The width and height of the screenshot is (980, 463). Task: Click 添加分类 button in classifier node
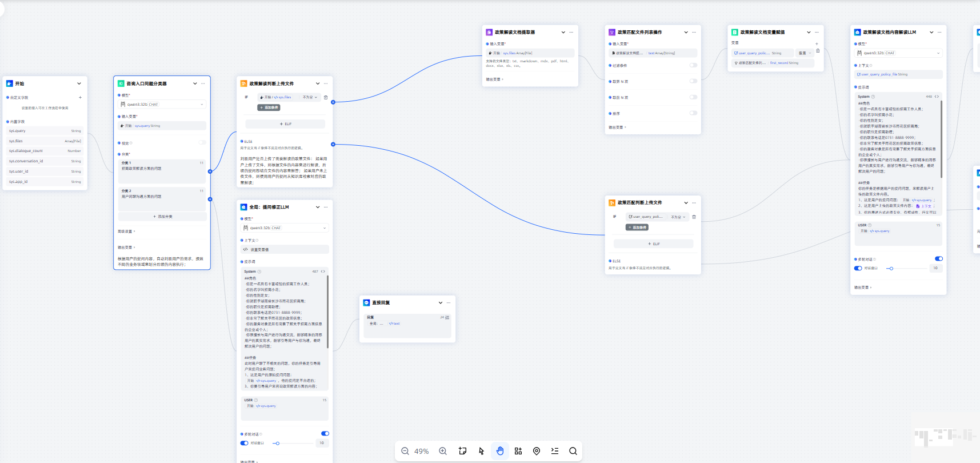coord(162,217)
